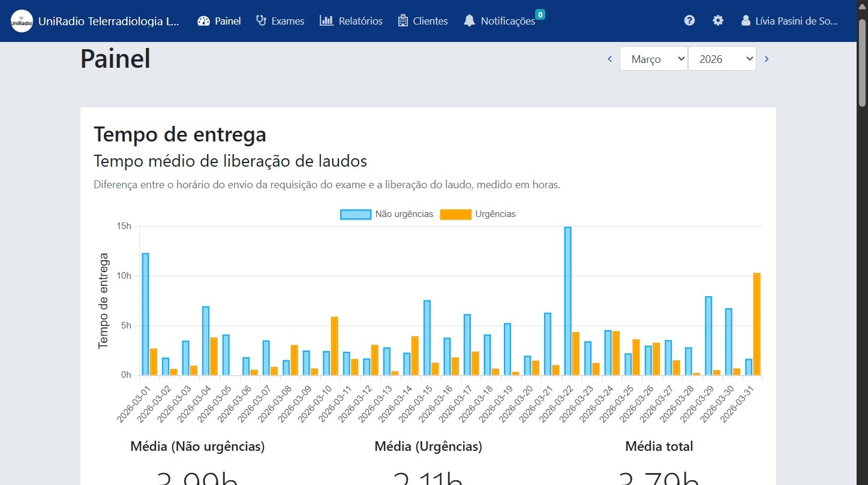Viewport: 868px width, 485px height.
Task: Click the user profile person icon
Action: pos(746,20)
